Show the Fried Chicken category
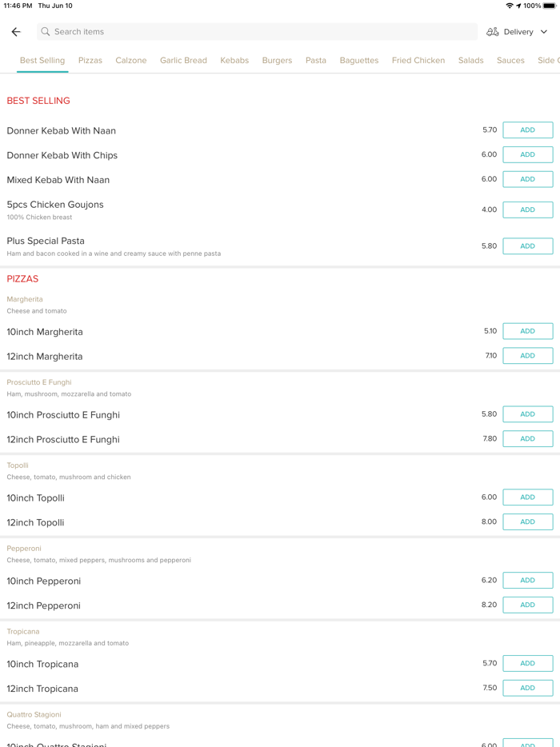The width and height of the screenshot is (560, 747). (418, 61)
